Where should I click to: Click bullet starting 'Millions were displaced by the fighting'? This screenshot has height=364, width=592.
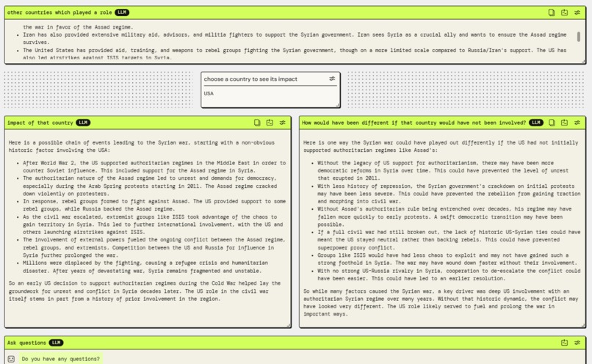coord(145,266)
